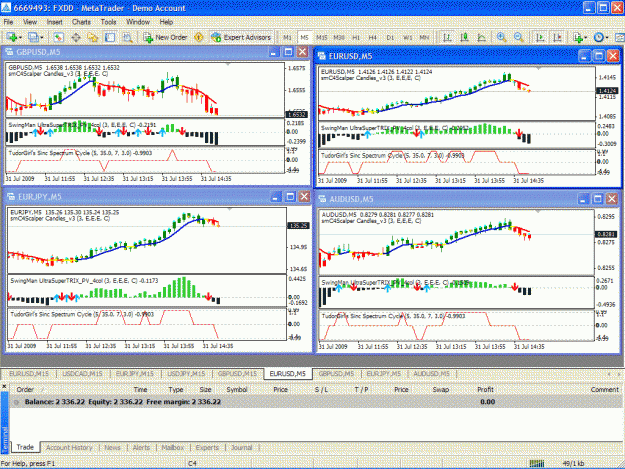Toggle the Chart Shift icon
Image resolution: width=625 pixels, height=469 pixels.
click(557, 37)
